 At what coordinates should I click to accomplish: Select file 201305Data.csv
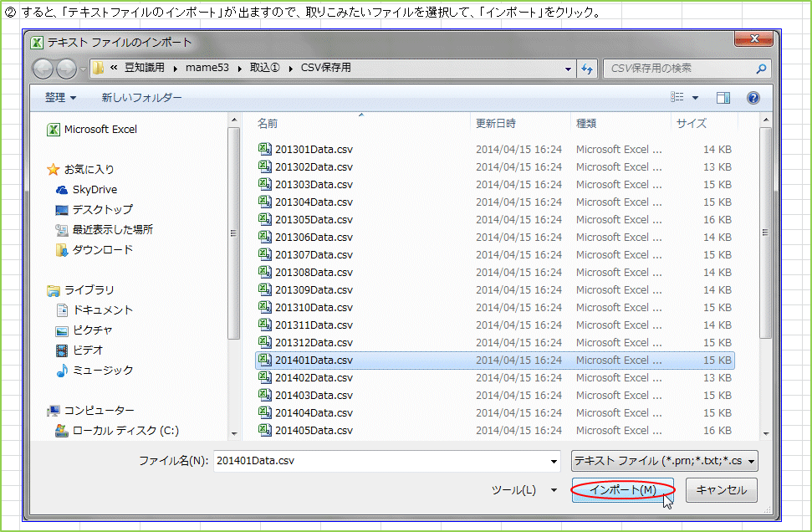tap(495, 220)
